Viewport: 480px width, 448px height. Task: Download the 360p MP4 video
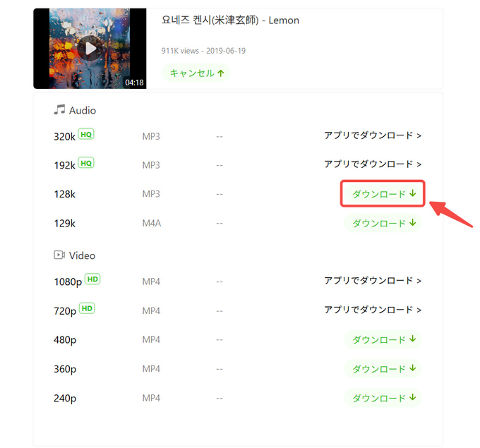tap(383, 368)
